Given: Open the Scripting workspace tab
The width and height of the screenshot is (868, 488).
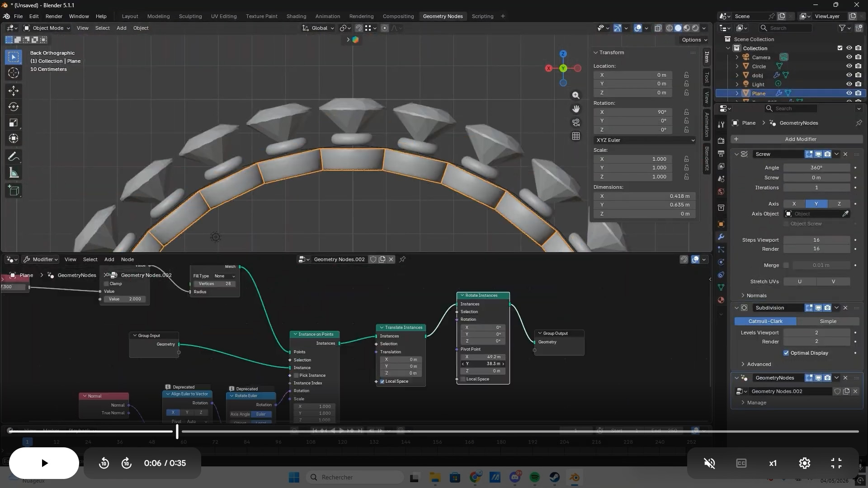Looking at the screenshot, I should tap(482, 16).
